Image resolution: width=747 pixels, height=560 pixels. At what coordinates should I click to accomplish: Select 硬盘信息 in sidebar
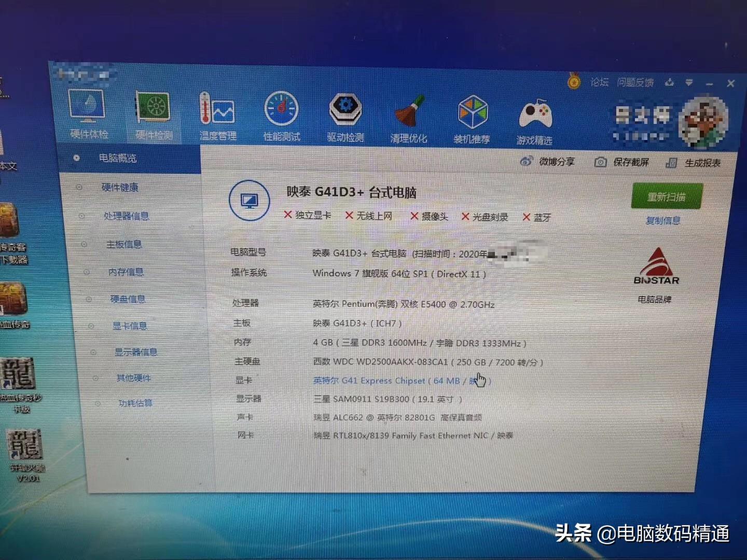tap(128, 299)
